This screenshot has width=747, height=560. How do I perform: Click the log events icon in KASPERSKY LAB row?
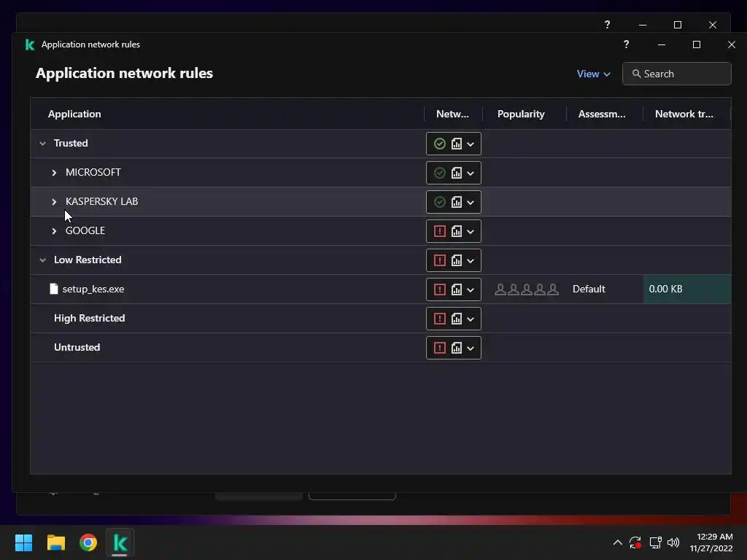(457, 202)
